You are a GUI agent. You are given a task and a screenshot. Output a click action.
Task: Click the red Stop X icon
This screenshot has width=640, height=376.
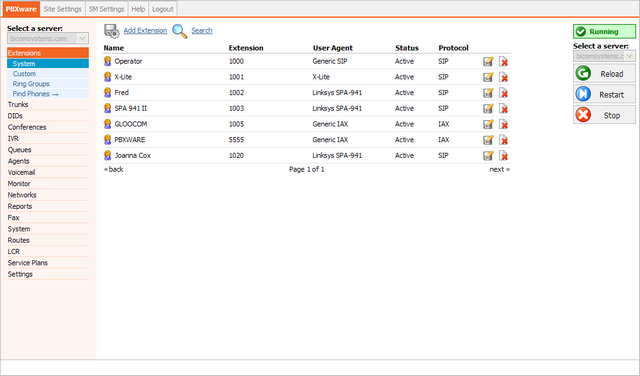[x=583, y=115]
